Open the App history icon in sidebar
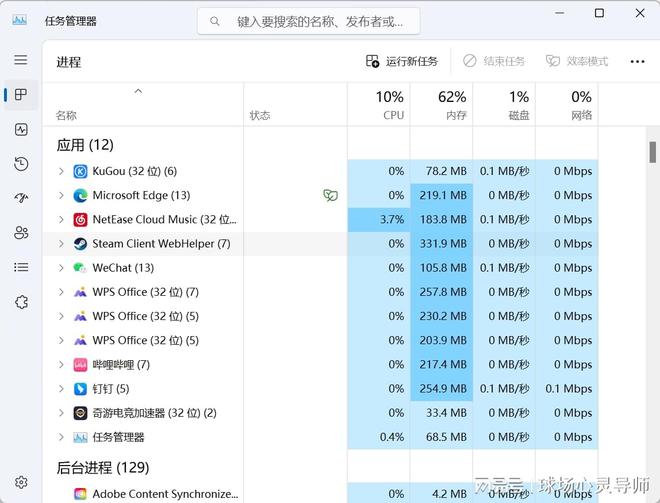 click(x=21, y=164)
